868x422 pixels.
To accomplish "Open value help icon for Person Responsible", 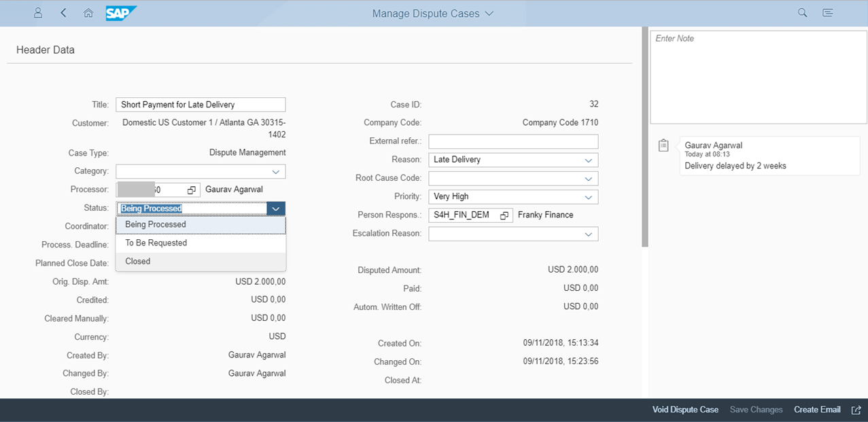I will (x=504, y=215).
